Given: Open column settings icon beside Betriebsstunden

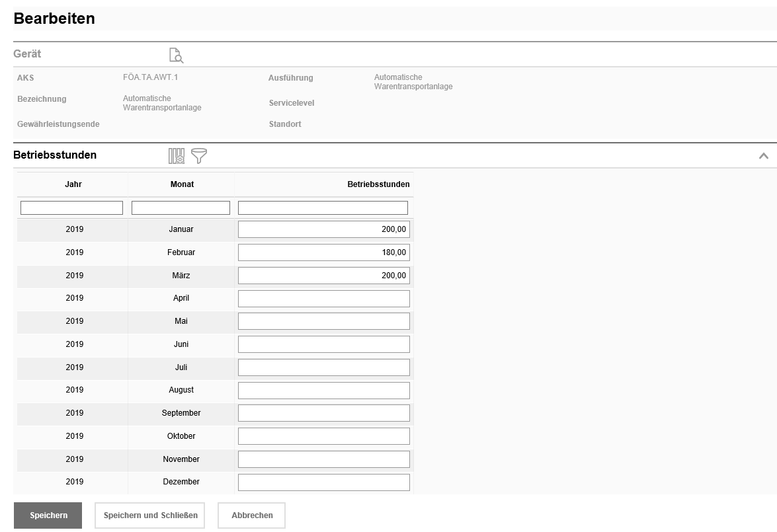Looking at the screenshot, I should point(177,156).
